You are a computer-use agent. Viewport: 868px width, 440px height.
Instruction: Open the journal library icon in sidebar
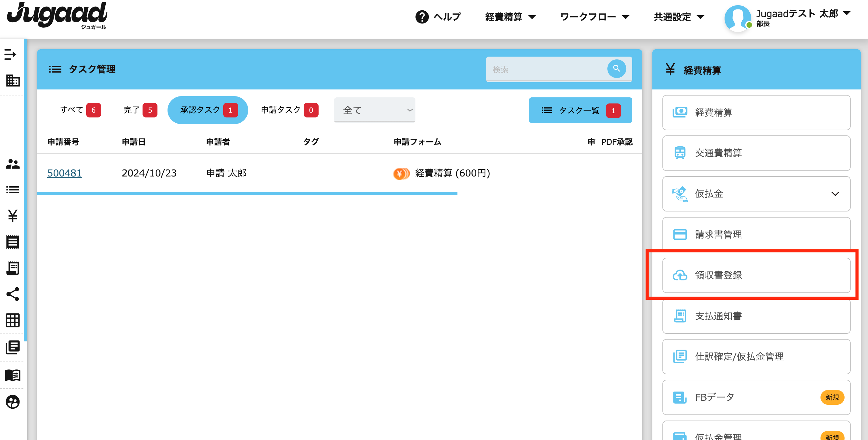click(13, 347)
